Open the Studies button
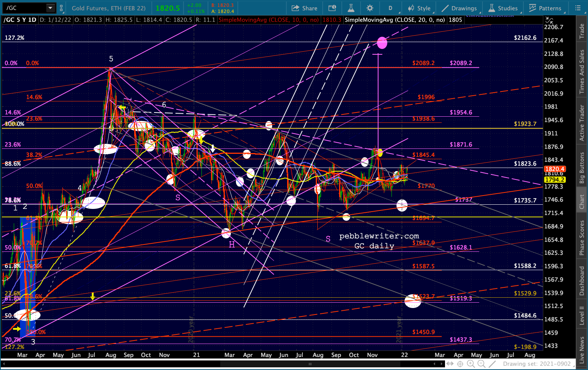Screen dimensions: 588x370 pos(503,8)
